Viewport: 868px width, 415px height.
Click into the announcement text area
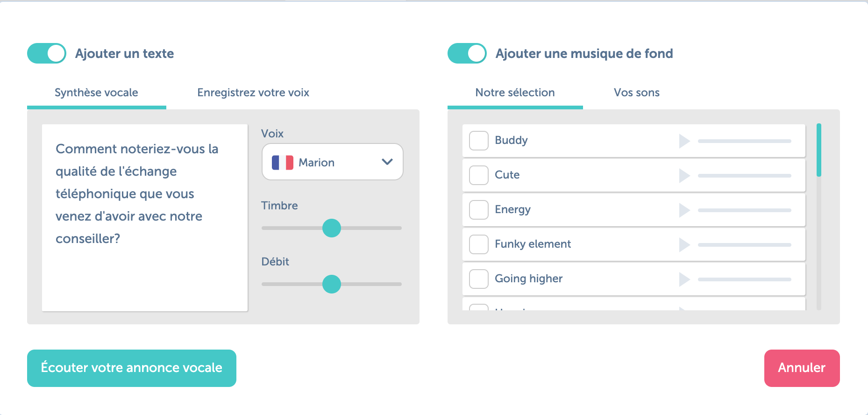pos(145,218)
